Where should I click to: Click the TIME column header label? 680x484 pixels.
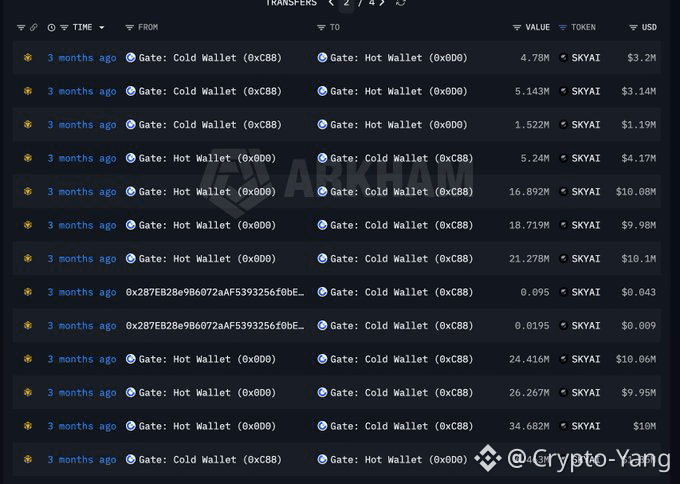[x=82, y=27]
